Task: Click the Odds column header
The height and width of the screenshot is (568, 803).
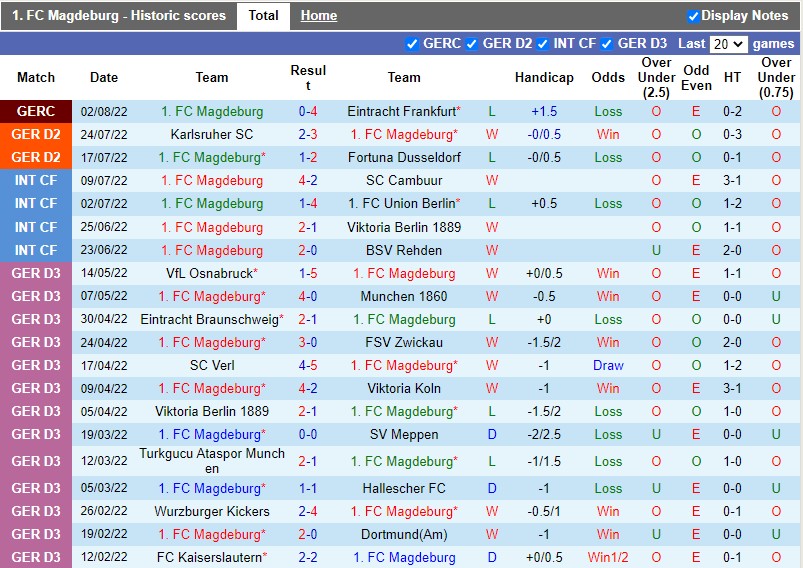Action: pos(608,77)
